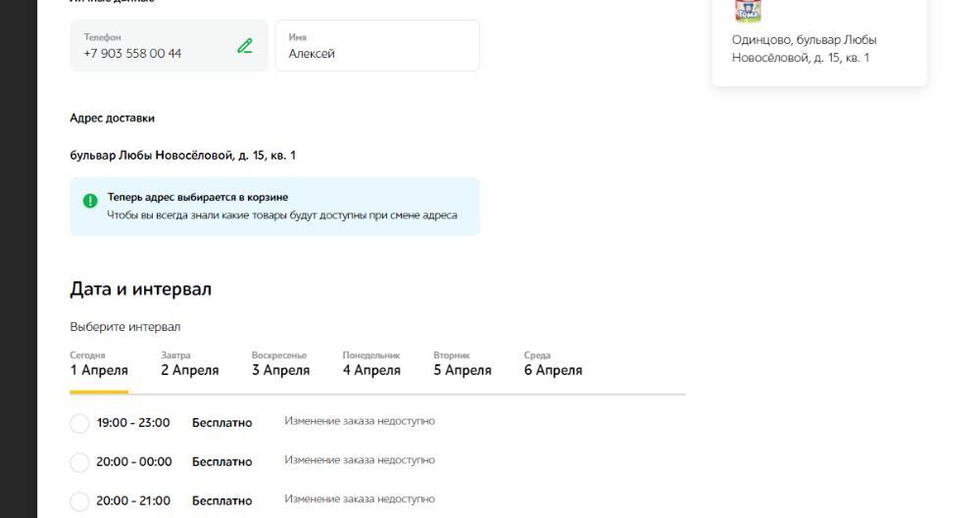Click the Дата и интервал heading
This screenshot has width=980, height=518.
pyautogui.click(x=140, y=289)
